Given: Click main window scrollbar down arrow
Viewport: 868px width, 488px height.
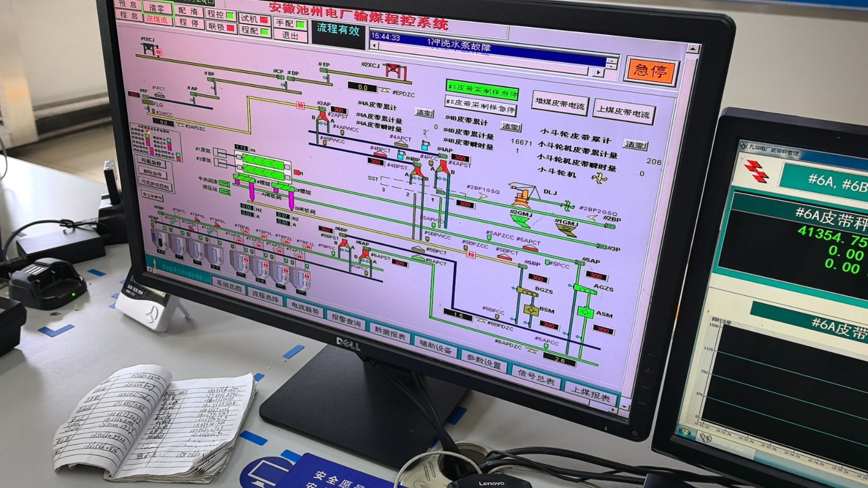Looking at the screenshot, I should 624,406.
